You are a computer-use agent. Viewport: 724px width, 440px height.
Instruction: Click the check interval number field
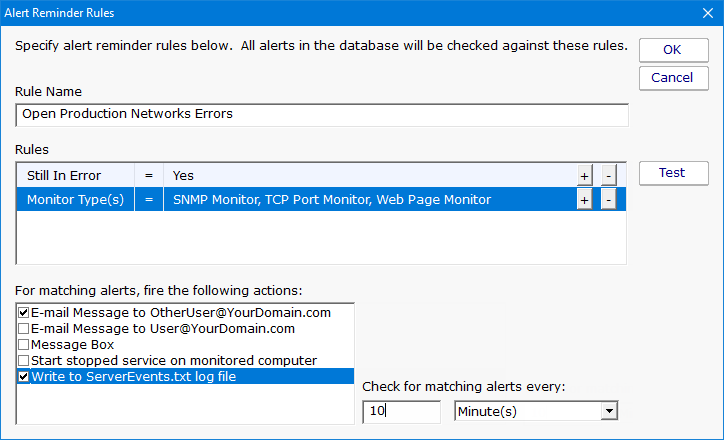400,411
